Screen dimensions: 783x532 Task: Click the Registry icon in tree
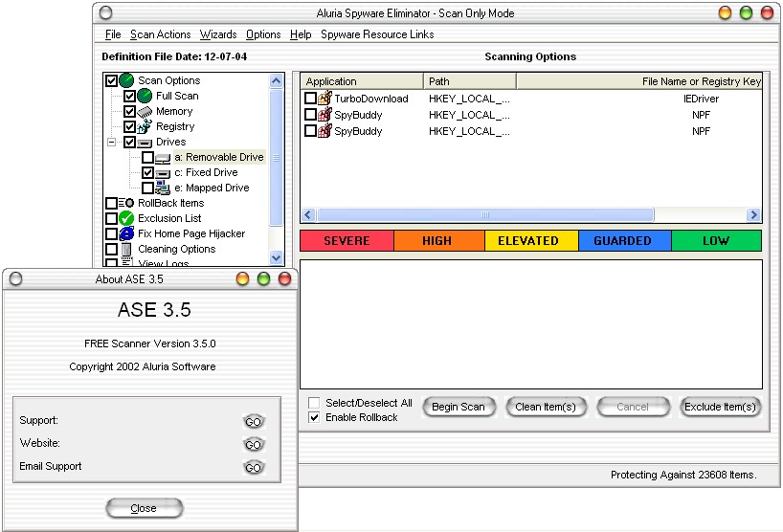tap(145, 126)
